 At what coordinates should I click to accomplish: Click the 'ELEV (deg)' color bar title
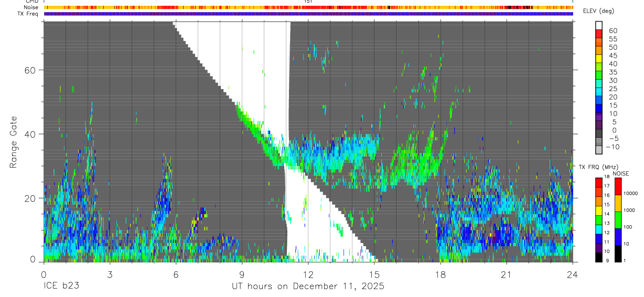tap(599, 11)
